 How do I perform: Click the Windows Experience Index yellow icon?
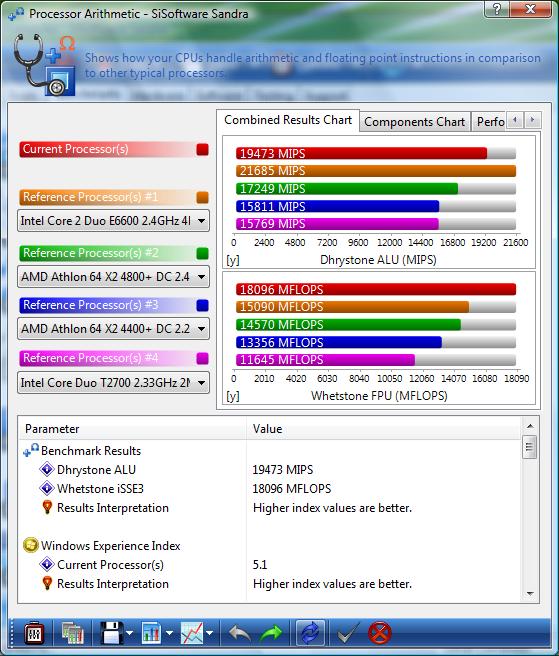click(x=31, y=546)
